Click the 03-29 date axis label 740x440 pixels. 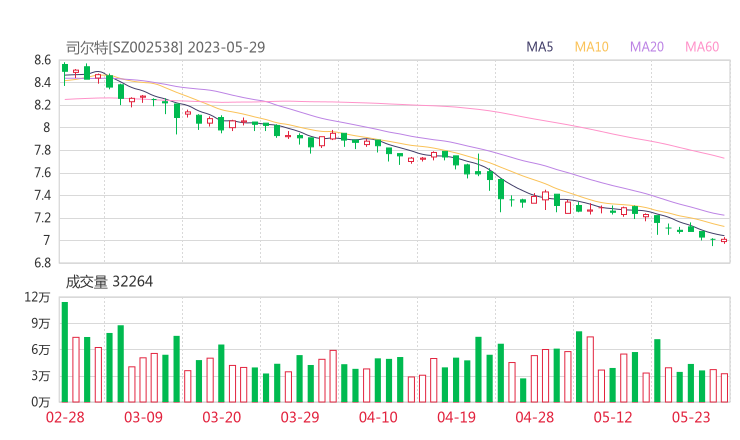tap(300, 417)
